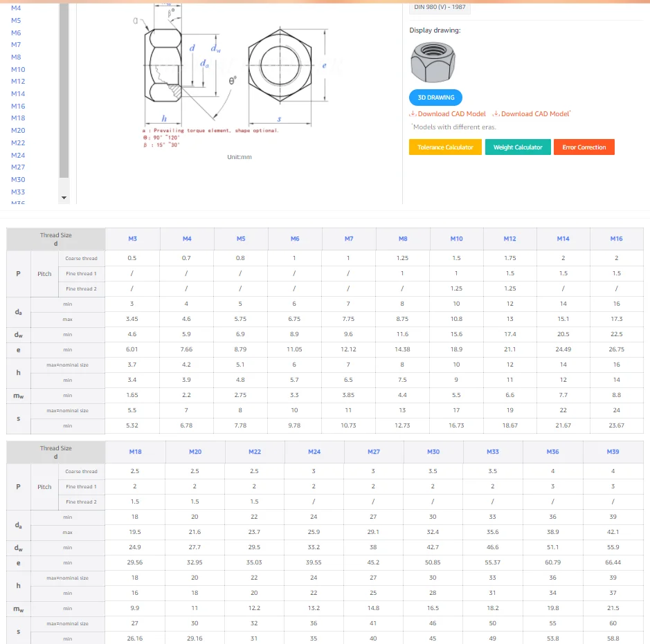
Task: Click the sidebar list scroll-down arrow
Action: (x=64, y=198)
